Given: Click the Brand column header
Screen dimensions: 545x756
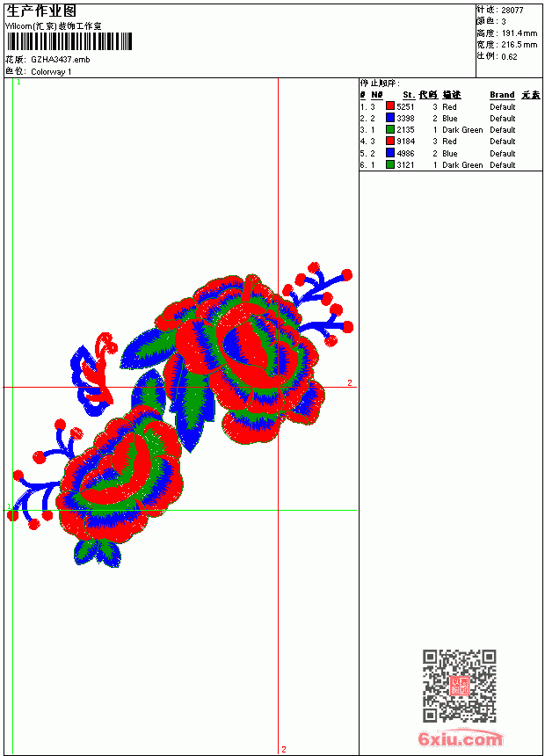Looking at the screenshot, I should click(x=502, y=95).
